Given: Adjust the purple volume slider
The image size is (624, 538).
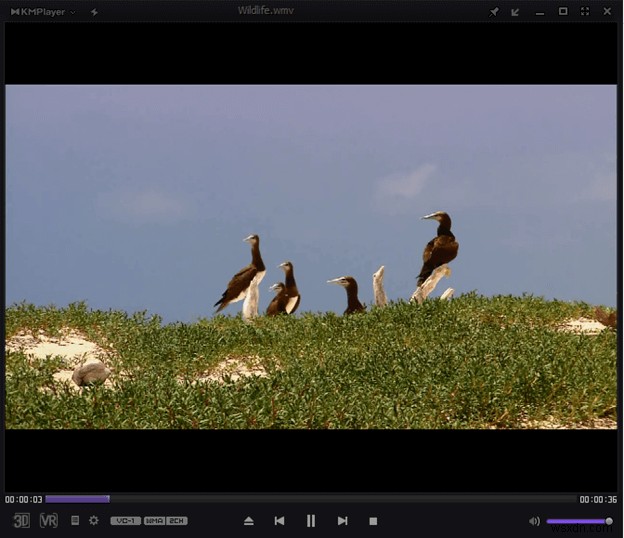Looking at the screenshot, I should [578, 521].
